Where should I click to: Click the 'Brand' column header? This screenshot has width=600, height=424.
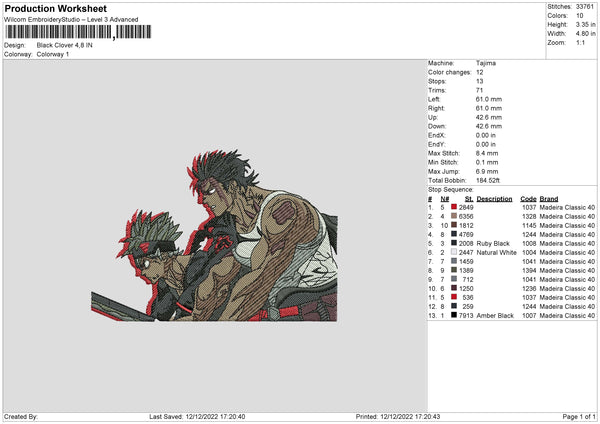click(549, 199)
